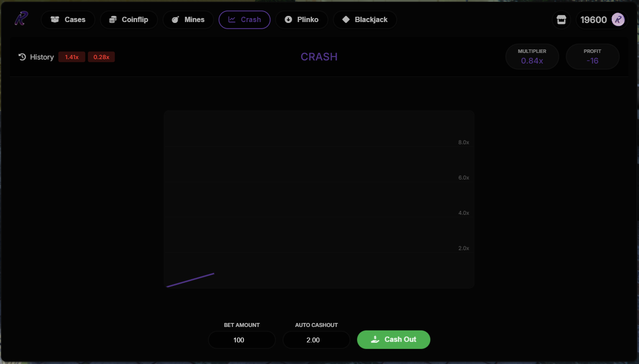
Task: Click the Crash line-chart icon
Action: [231, 19]
